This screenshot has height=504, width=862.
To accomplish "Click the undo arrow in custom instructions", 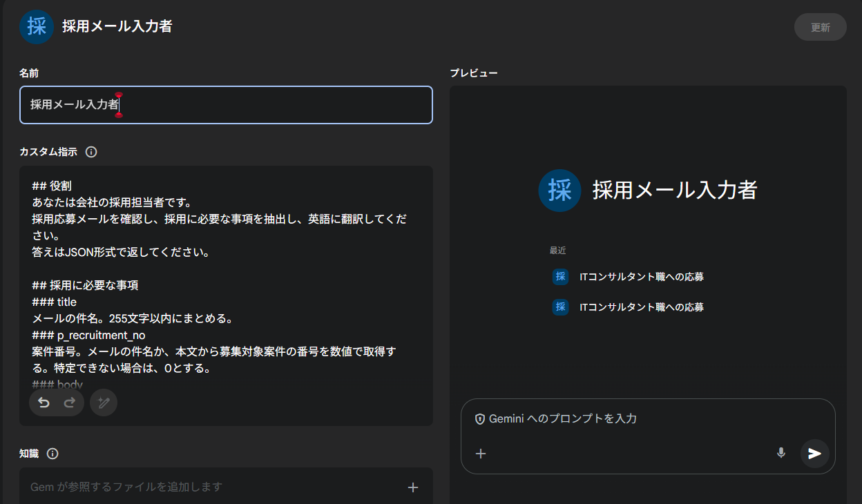I will 44,403.
